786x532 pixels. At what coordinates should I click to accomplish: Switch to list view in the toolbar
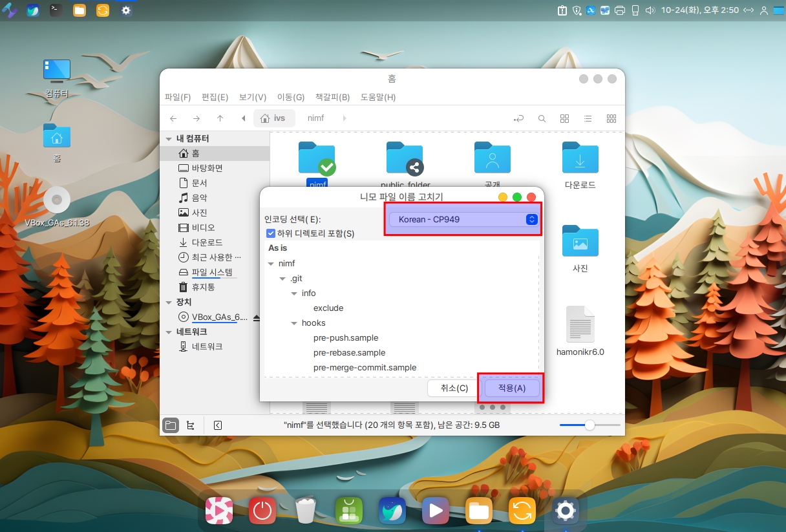[588, 118]
